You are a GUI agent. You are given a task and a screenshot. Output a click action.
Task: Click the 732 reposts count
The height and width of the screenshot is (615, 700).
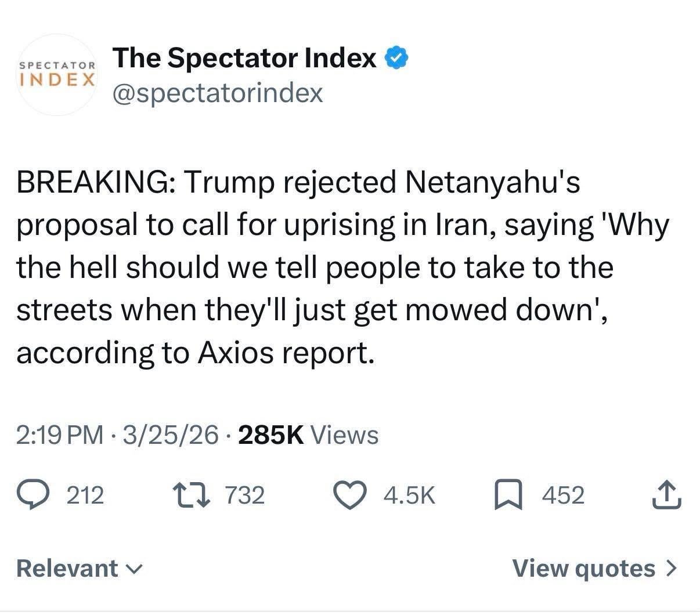click(x=244, y=495)
